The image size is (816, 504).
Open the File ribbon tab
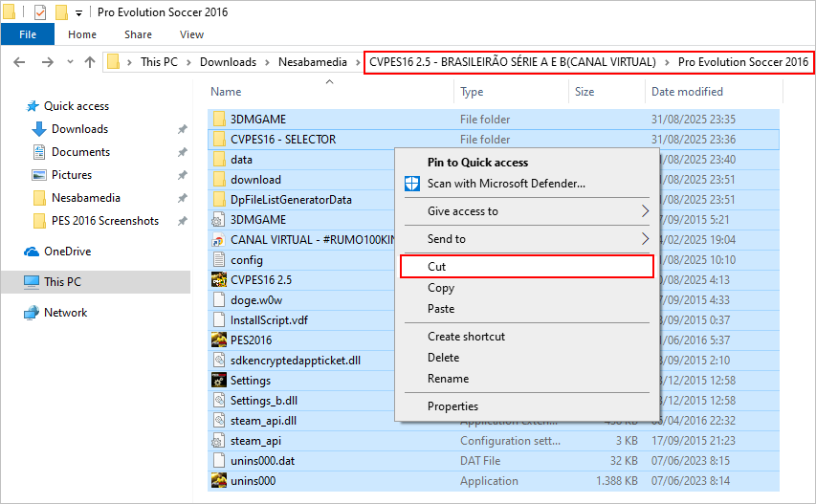coord(28,34)
